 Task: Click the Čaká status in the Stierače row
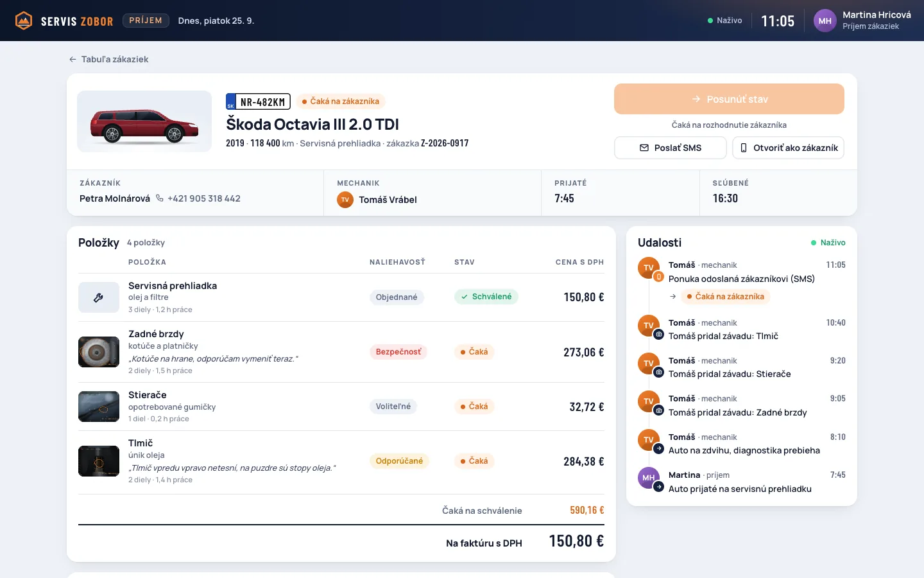[474, 407]
